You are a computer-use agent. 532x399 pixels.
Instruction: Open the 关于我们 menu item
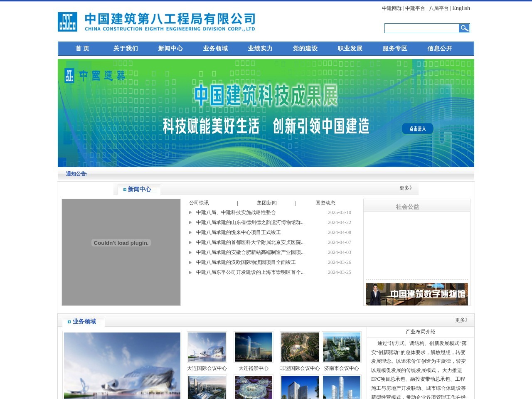point(126,49)
